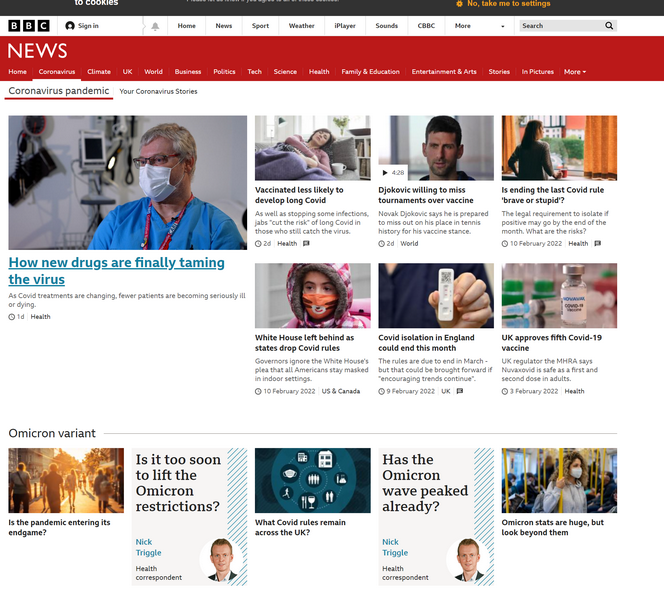Open the In Pictures section
This screenshot has height=600, width=664.
click(537, 72)
